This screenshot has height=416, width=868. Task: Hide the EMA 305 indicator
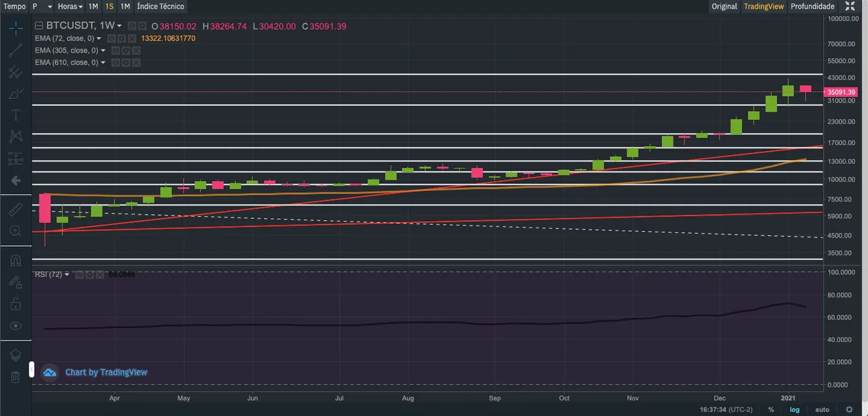[116, 50]
